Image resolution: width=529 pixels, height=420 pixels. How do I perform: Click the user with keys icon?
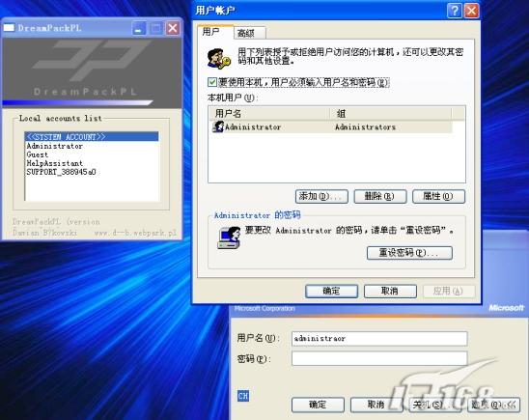218,58
